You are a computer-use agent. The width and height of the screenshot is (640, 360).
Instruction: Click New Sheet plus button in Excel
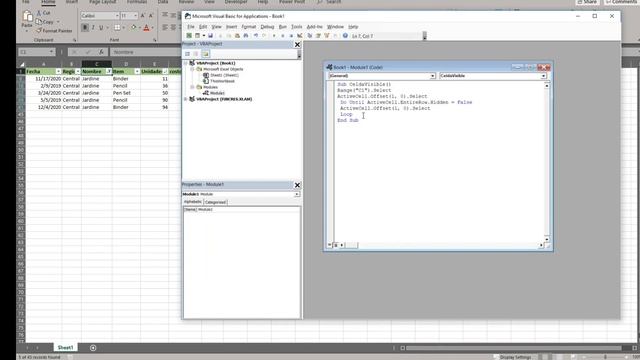pos(93,348)
